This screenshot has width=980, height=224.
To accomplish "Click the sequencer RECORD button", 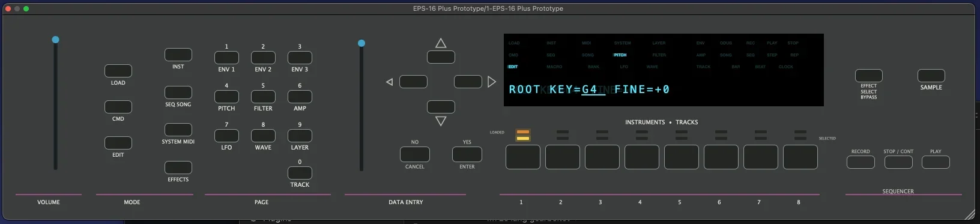I will pos(861,162).
